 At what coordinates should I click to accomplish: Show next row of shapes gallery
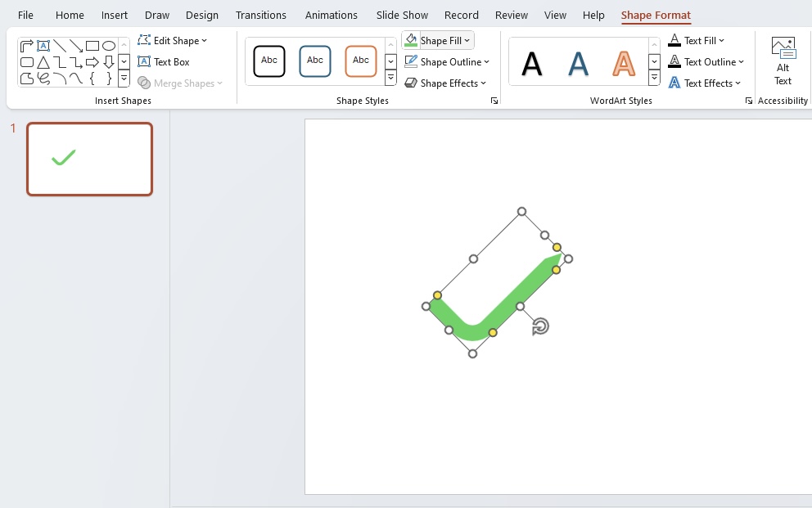124,62
